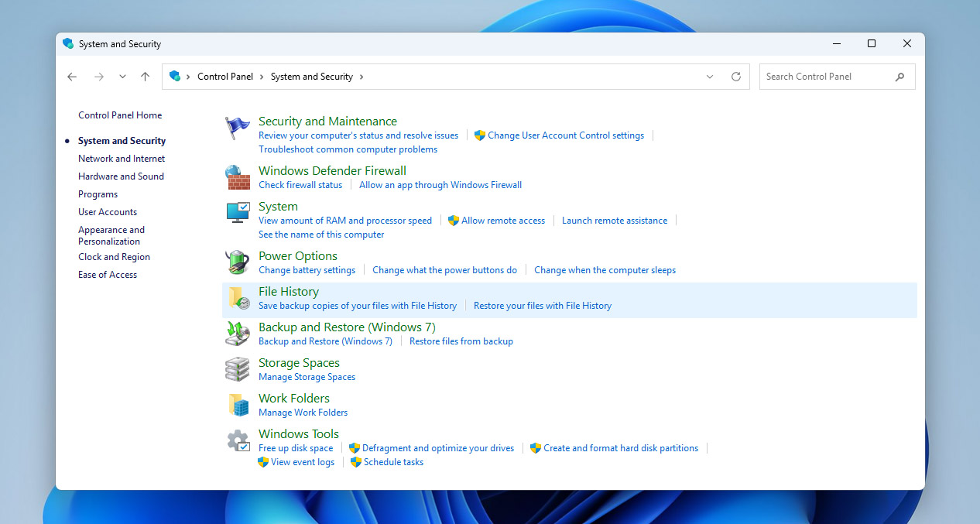
Task: Click the Backup and Restore drive icon
Action: point(238,334)
